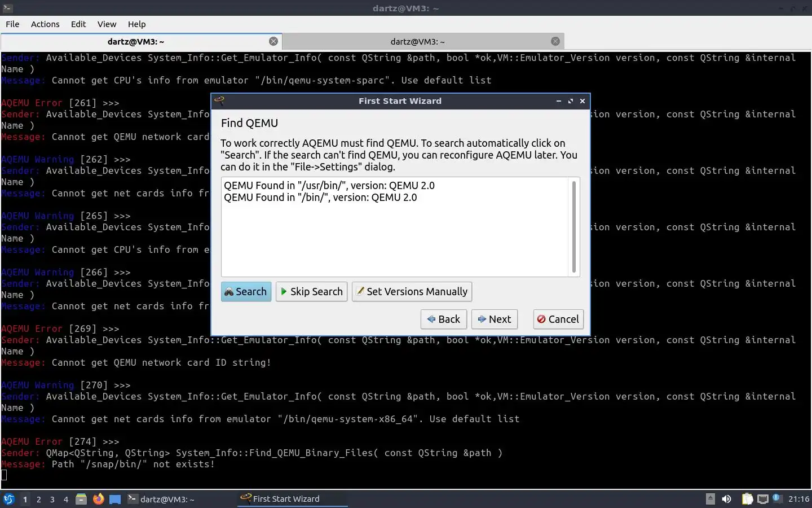
Task: Click 'AQEMU Warning [270]' terminal line
Action: pyautogui.click(x=65, y=385)
